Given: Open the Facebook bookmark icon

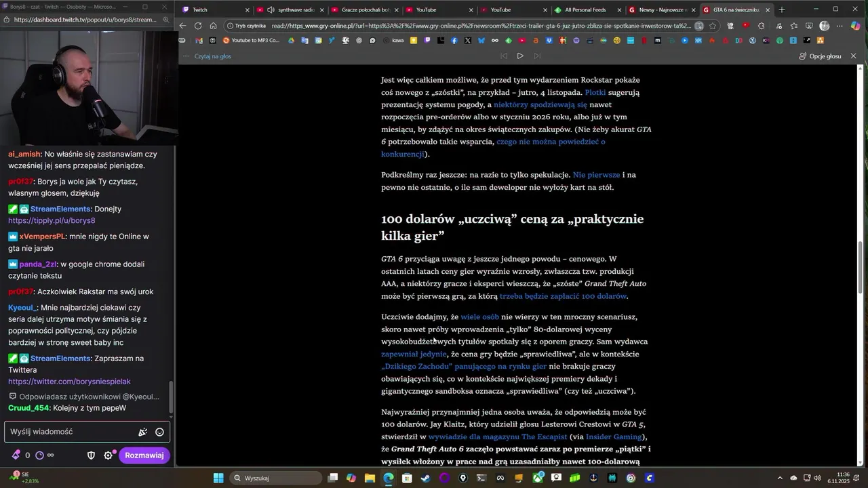Looking at the screenshot, I should click(454, 40).
